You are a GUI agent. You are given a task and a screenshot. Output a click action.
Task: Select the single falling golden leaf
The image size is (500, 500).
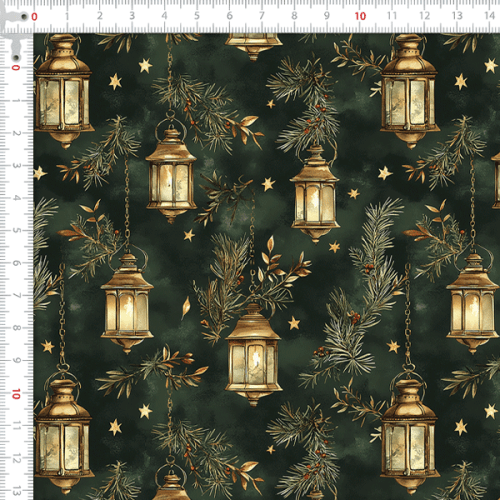coord(186,308)
